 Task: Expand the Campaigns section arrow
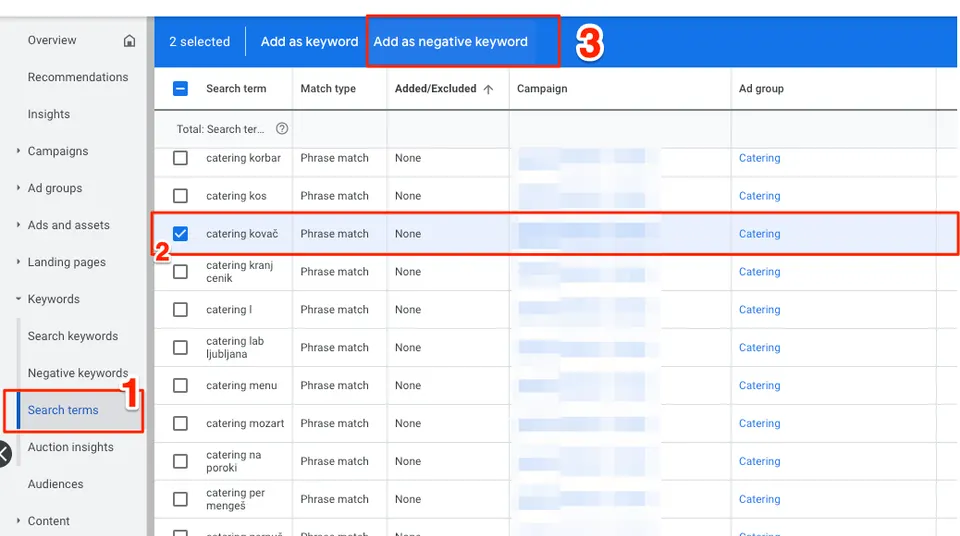coord(18,151)
